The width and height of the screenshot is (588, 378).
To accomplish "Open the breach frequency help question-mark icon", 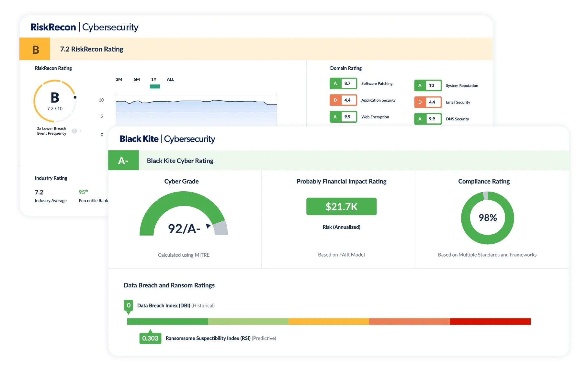I will (74, 131).
